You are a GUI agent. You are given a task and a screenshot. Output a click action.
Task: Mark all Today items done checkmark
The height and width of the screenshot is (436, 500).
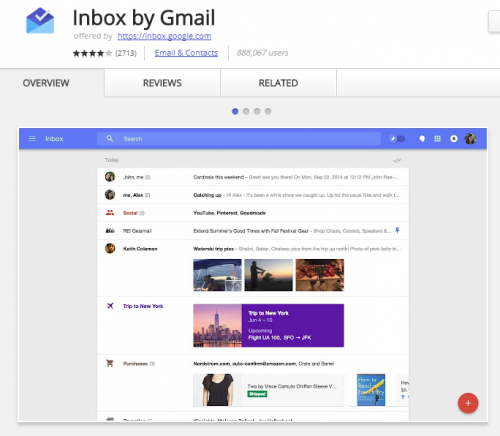point(397,160)
